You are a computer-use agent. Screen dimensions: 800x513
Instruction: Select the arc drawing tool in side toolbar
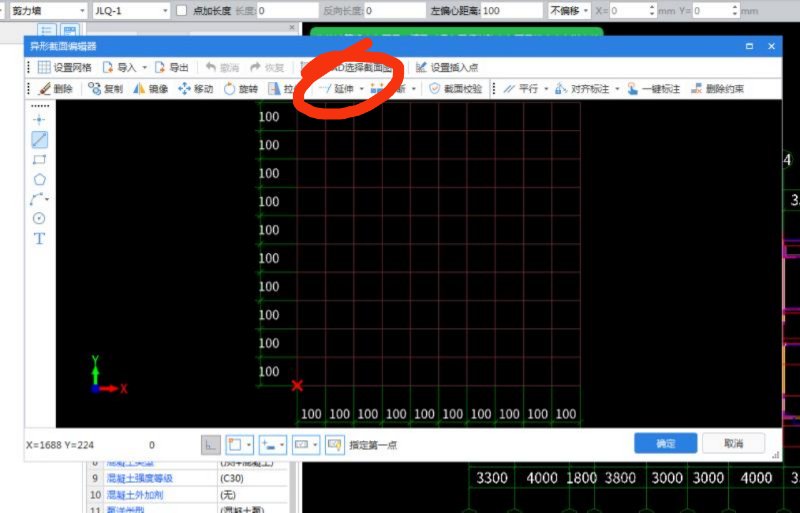[39, 199]
